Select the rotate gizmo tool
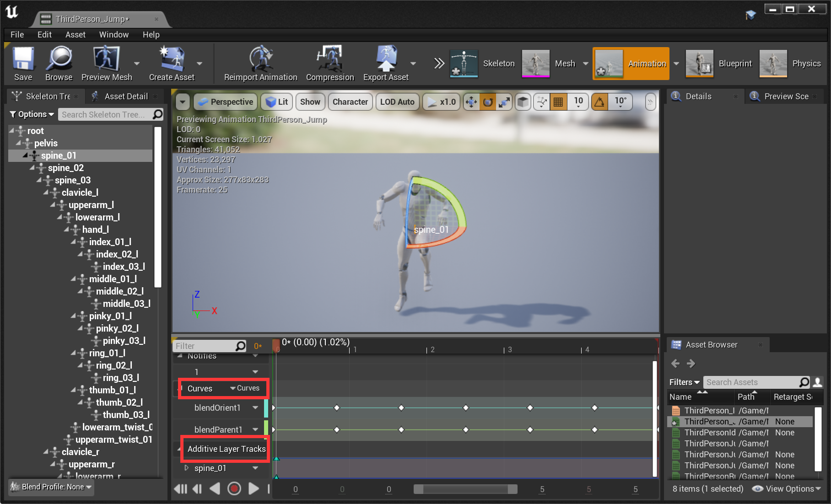Screen dimensions: 831x504 [488, 102]
